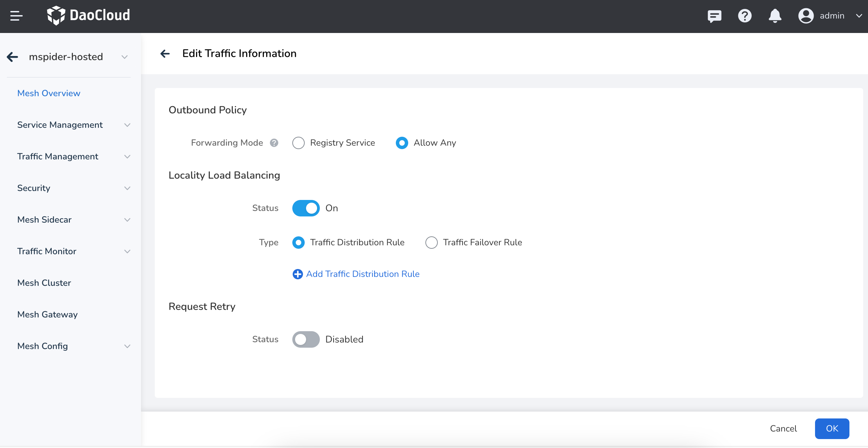Open the mspider-hosted mesh dropdown

(x=124, y=57)
